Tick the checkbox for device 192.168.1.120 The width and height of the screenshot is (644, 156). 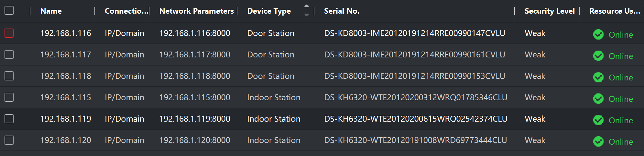pyautogui.click(x=9, y=140)
